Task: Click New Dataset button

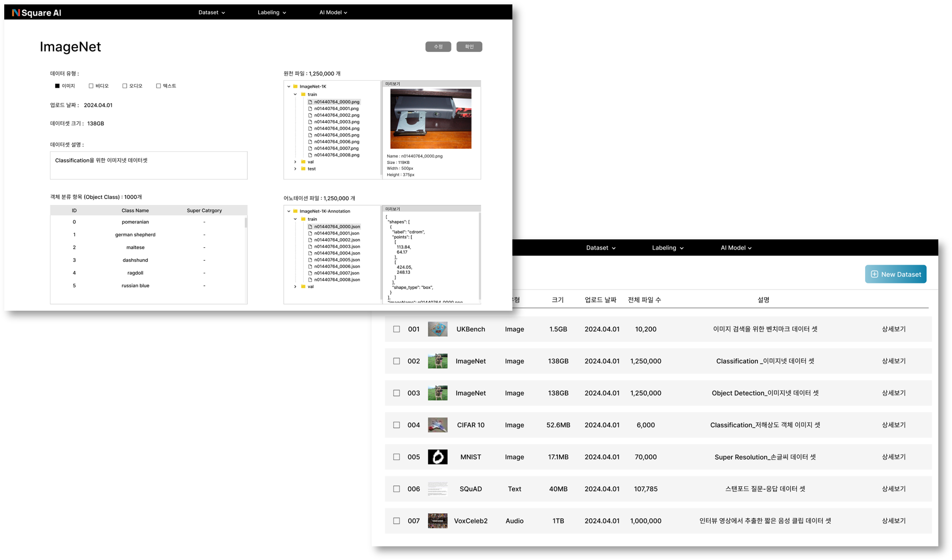Action: coord(896,274)
